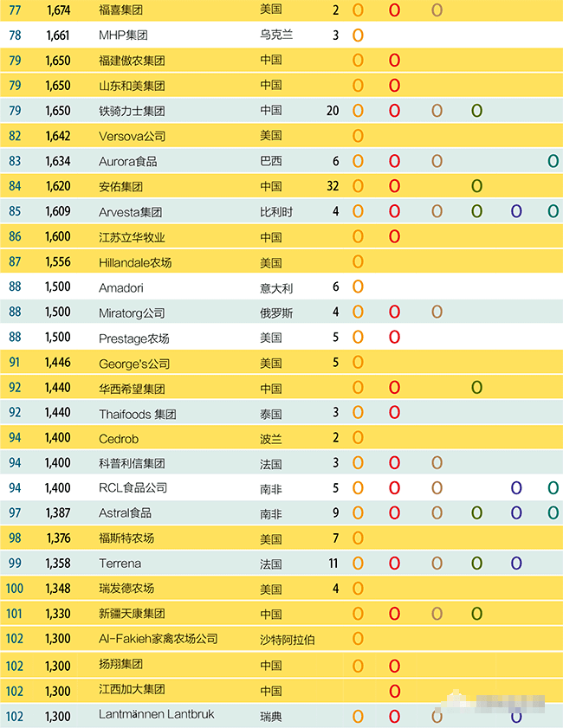Click rank number 100 for 瑞发德农场
The width and height of the screenshot is (563, 728).
[x=15, y=589]
